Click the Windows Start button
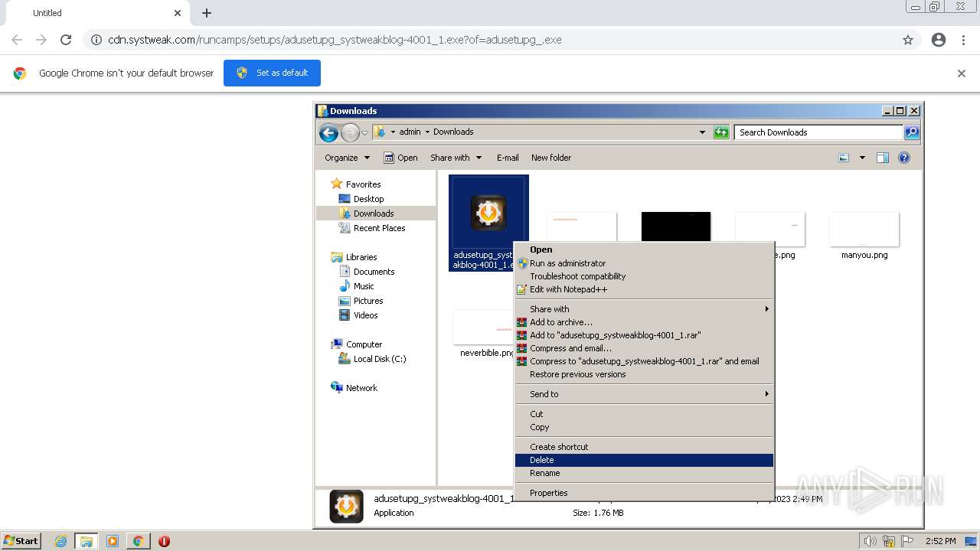980x551 pixels. point(21,540)
